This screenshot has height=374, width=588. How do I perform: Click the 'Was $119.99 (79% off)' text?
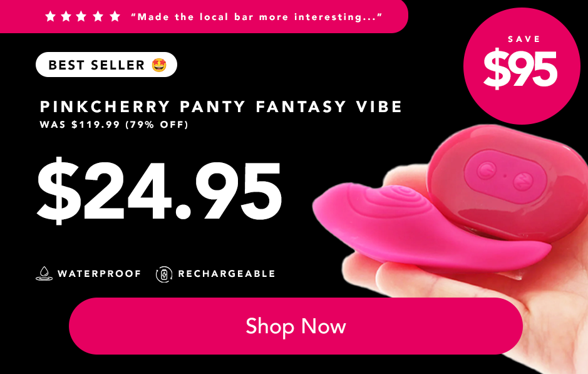(x=114, y=125)
